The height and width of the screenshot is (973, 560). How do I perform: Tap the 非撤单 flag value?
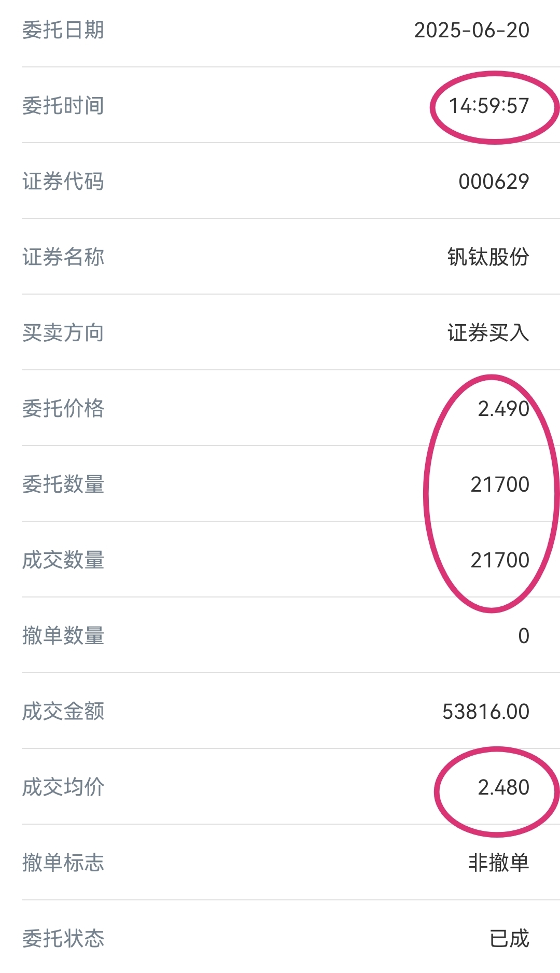click(x=499, y=863)
